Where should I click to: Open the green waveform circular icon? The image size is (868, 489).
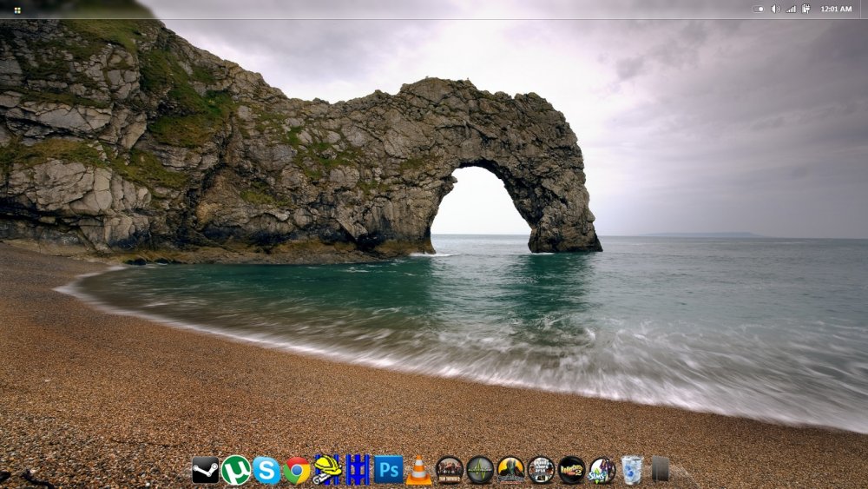(x=480, y=470)
